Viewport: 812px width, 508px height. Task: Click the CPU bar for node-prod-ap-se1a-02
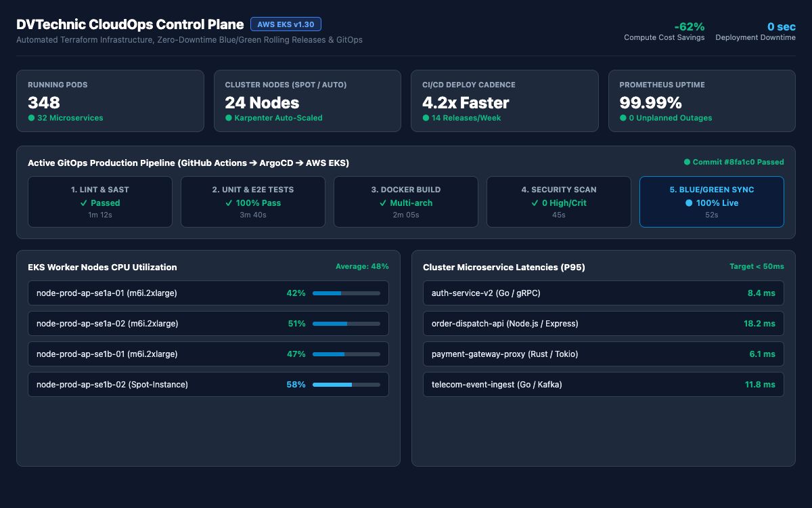[346, 324]
